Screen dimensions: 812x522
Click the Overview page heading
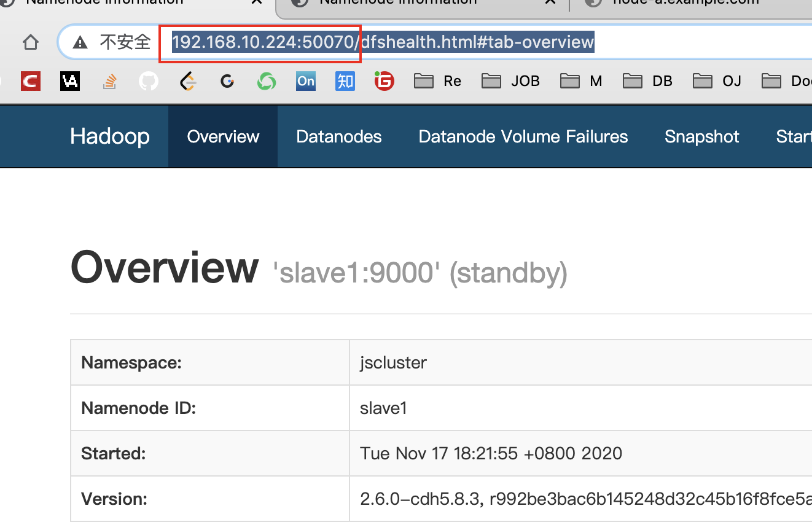click(x=165, y=268)
